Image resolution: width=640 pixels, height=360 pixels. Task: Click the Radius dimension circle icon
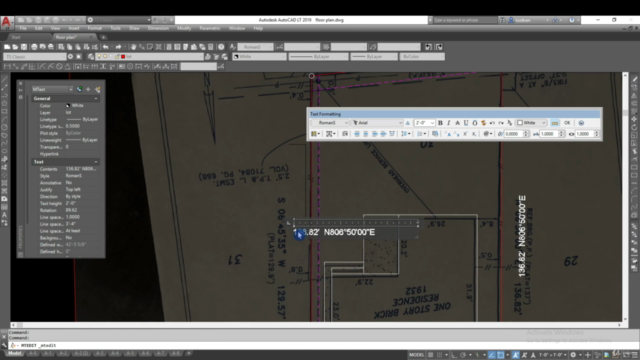pyautogui.click(x=59, y=66)
